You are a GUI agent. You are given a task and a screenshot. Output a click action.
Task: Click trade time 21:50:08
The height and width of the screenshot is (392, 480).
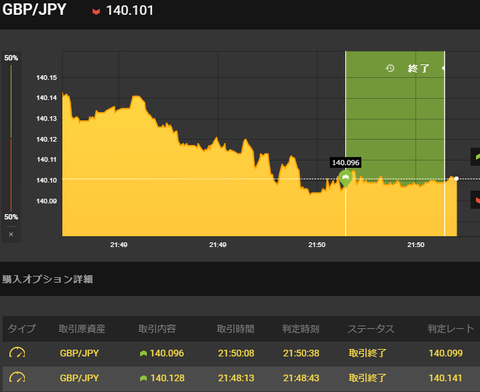pos(236,353)
